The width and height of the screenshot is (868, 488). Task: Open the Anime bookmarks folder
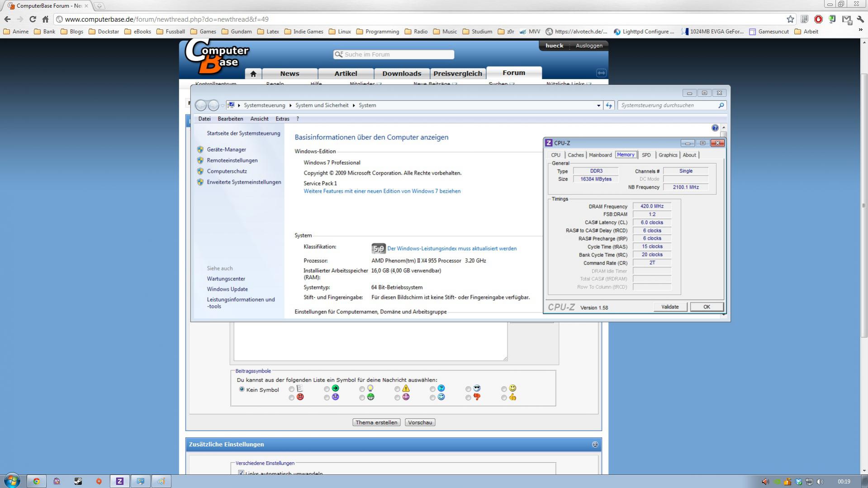tap(16, 32)
